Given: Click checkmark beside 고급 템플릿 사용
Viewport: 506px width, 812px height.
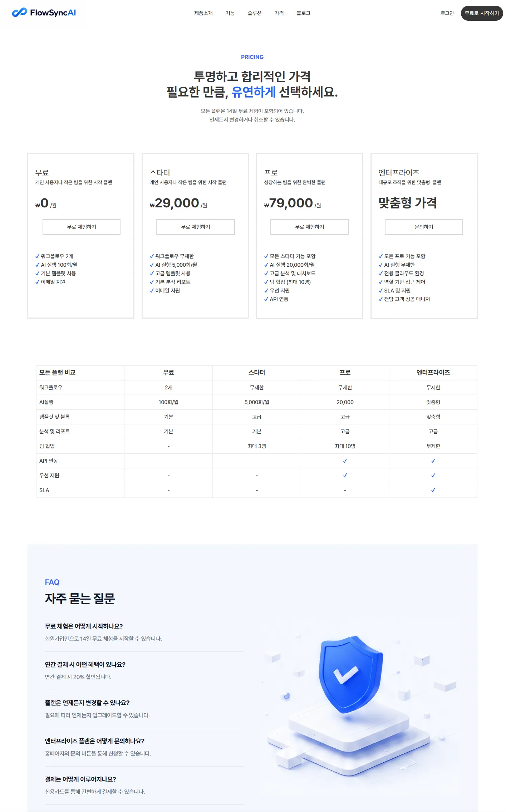Looking at the screenshot, I should coord(152,274).
